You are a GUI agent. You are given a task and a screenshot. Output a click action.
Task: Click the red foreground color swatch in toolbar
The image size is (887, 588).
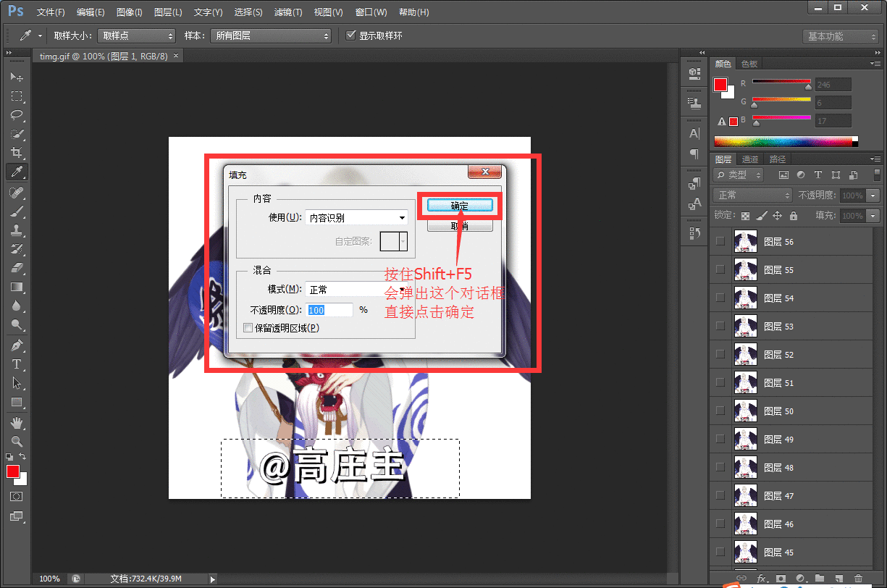tap(12, 472)
